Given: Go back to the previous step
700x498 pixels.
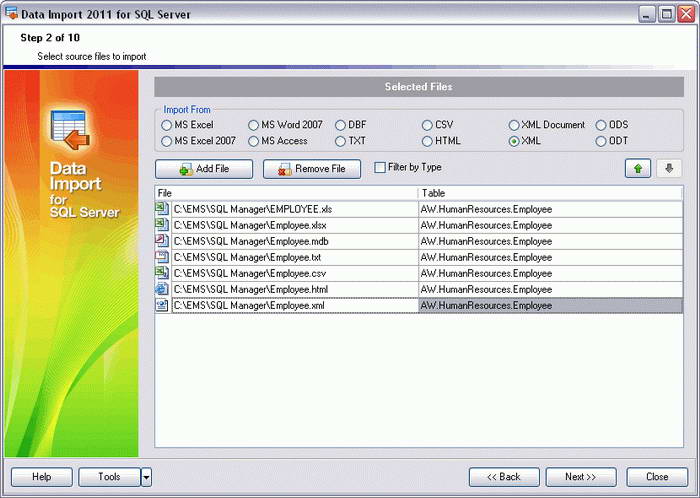Looking at the screenshot, I should (504, 477).
